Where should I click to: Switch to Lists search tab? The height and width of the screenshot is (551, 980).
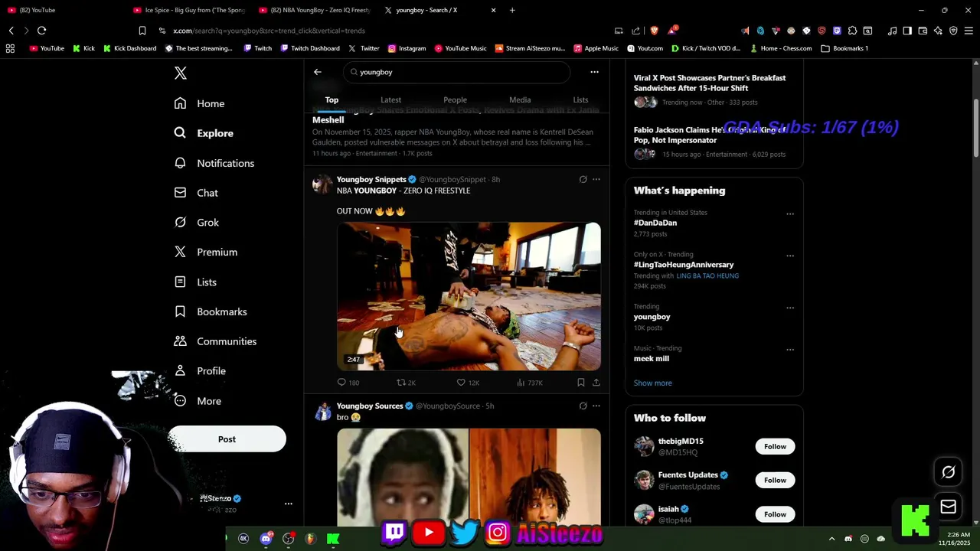coord(580,99)
